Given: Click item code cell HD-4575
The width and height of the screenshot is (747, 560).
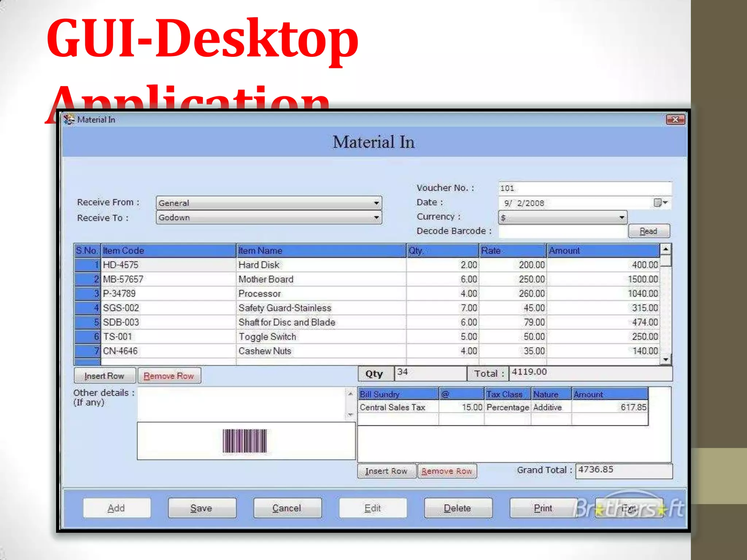Looking at the screenshot, I should coord(169,265).
